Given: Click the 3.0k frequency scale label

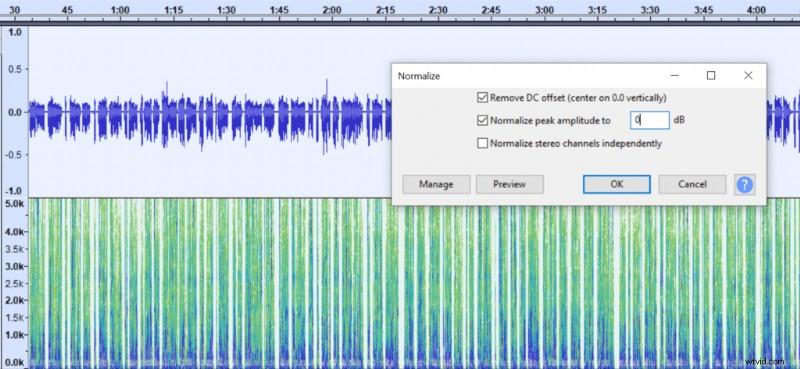Looking at the screenshot, I should (14, 266).
